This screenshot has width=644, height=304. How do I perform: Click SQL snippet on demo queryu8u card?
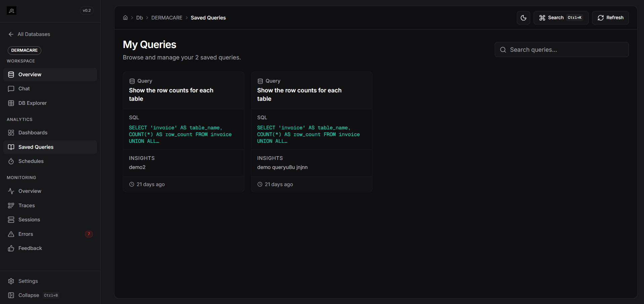click(x=308, y=134)
